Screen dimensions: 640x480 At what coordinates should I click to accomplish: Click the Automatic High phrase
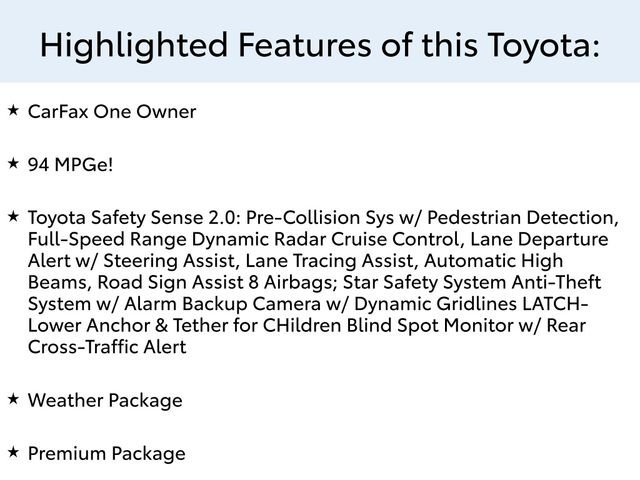click(507, 261)
